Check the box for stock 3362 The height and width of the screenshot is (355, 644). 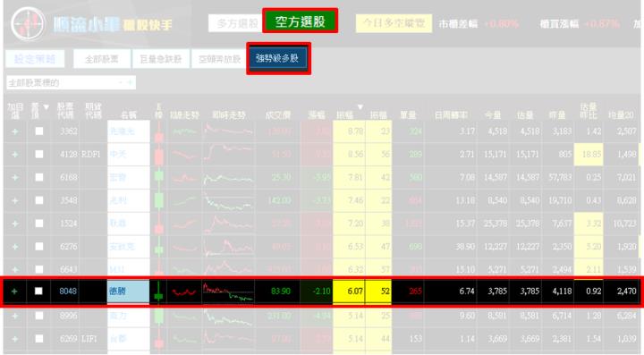pyautogui.click(x=39, y=131)
